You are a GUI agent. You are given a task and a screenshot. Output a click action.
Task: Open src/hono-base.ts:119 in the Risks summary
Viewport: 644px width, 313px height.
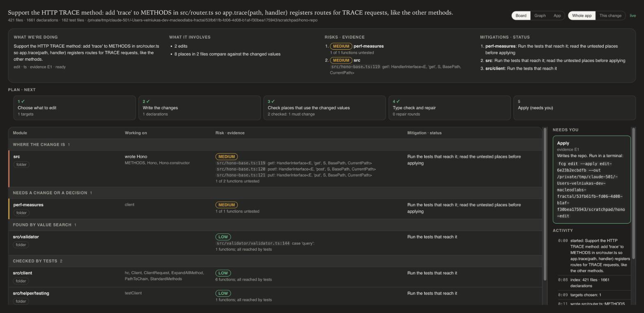coord(356,67)
